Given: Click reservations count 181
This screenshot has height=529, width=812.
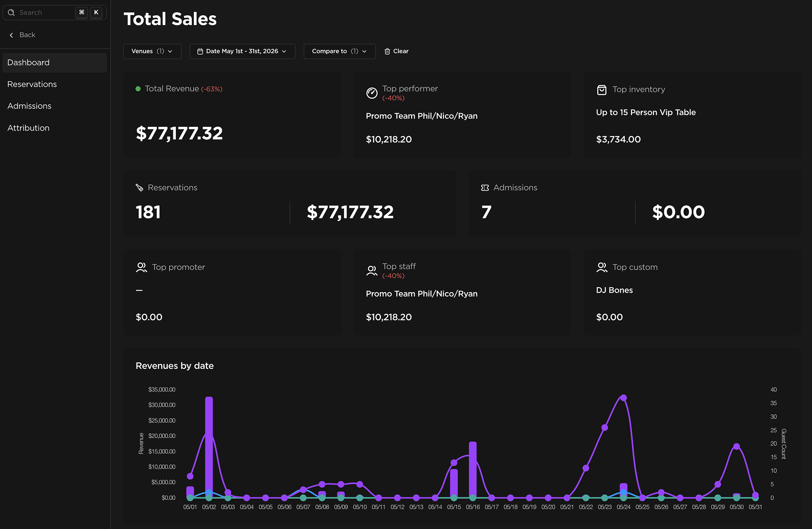Looking at the screenshot, I should click(x=148, y=212).
